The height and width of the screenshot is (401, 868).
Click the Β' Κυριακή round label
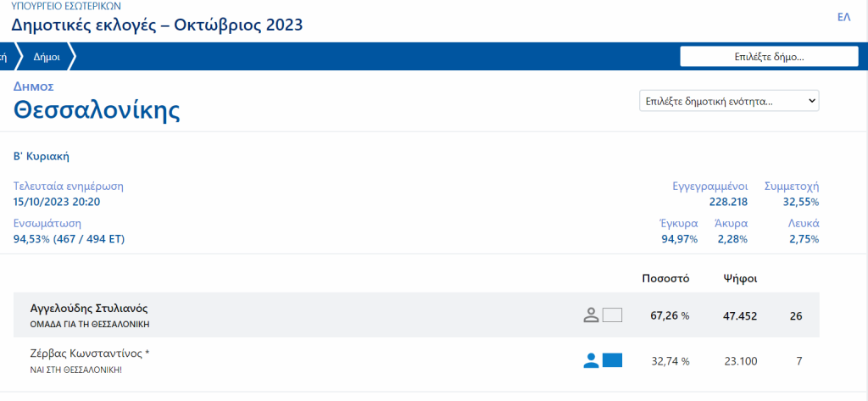pos(41,157)
